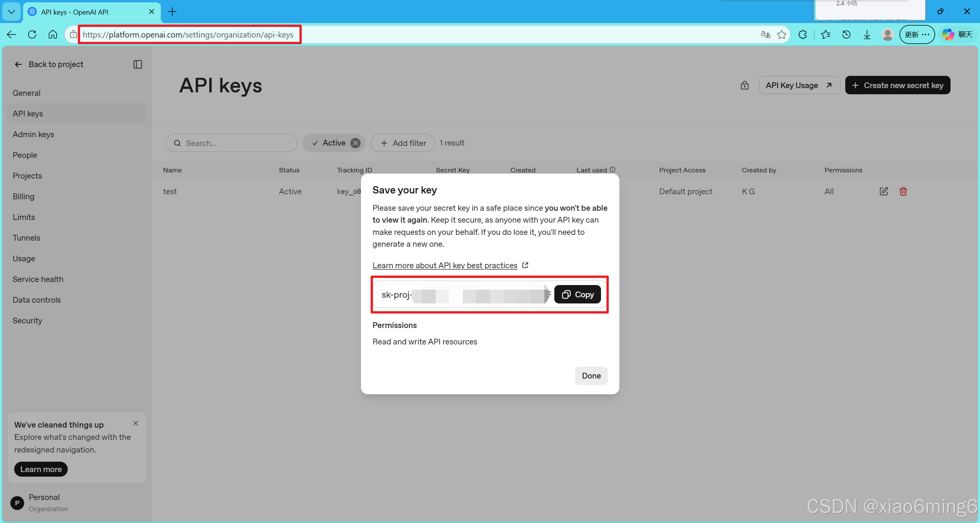Go back to project
This screenshot has width=980, height=523.
pyautogui.click(x=49, y=64)
